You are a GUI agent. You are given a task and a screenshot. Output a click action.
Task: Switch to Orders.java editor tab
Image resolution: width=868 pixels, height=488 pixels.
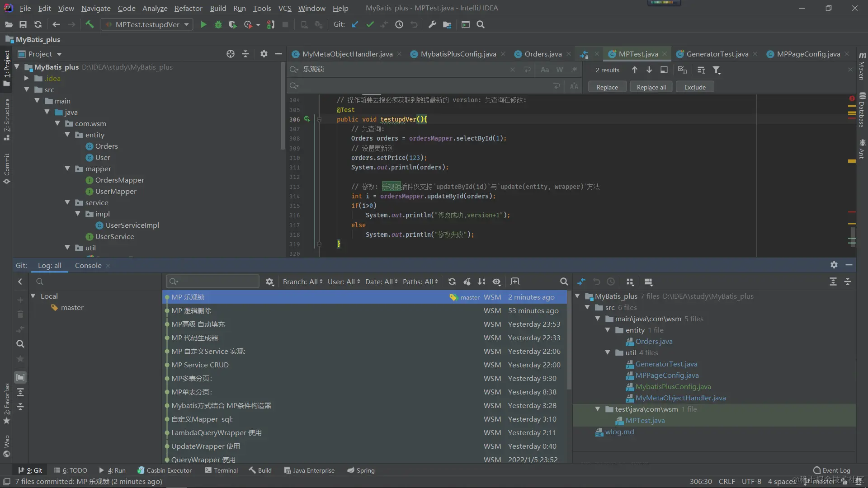pos(542,54)
